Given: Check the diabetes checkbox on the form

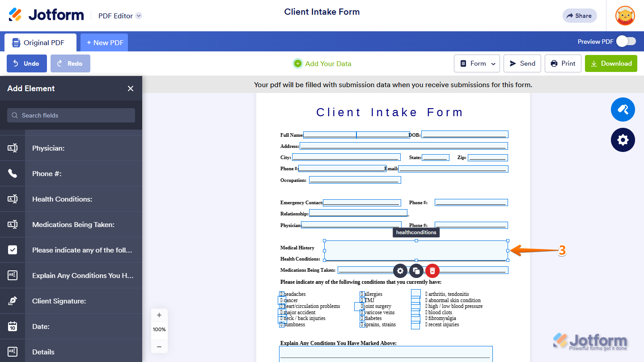Looking at the screenshot, I should pyautogui.click(x=361, y=319).
